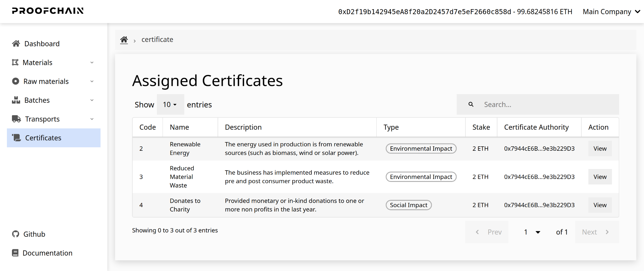Click the Action column header
644x271 pixels.
tap(600, 127)
